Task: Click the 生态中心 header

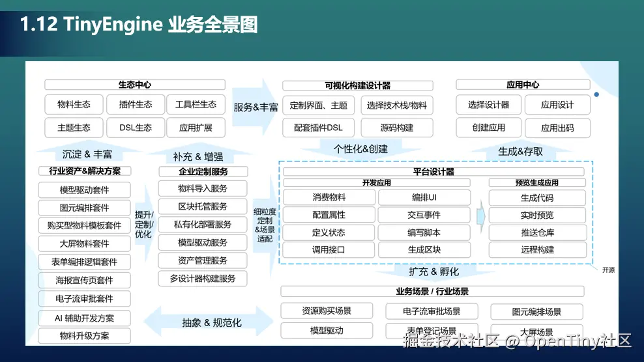Action: pyautogui.click(x=135, y=85)
